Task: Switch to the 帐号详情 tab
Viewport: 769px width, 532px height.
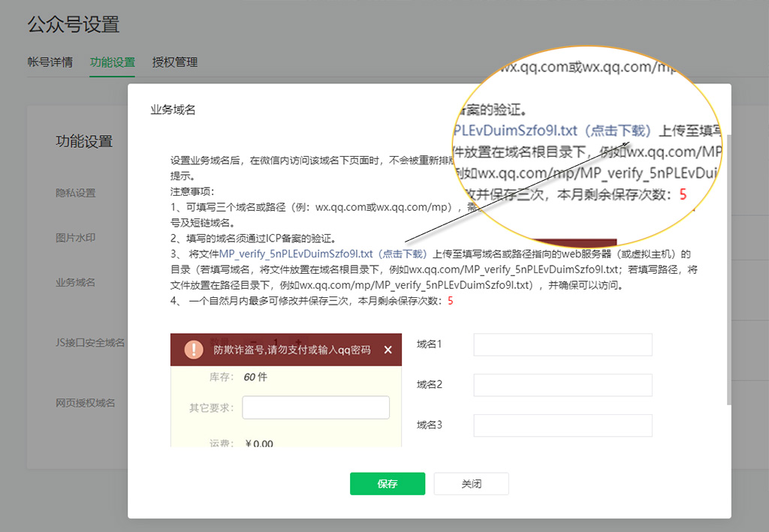Action: pyautogui.click(x=50, y=62)
